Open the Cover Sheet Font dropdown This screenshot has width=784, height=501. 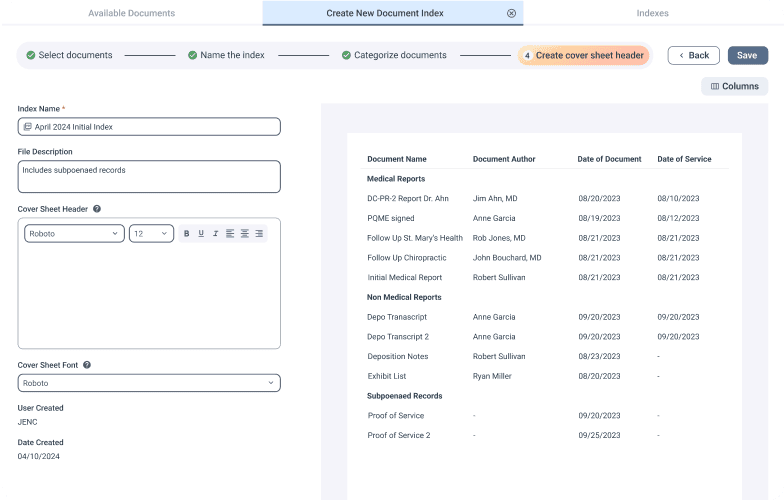[149, 383]
